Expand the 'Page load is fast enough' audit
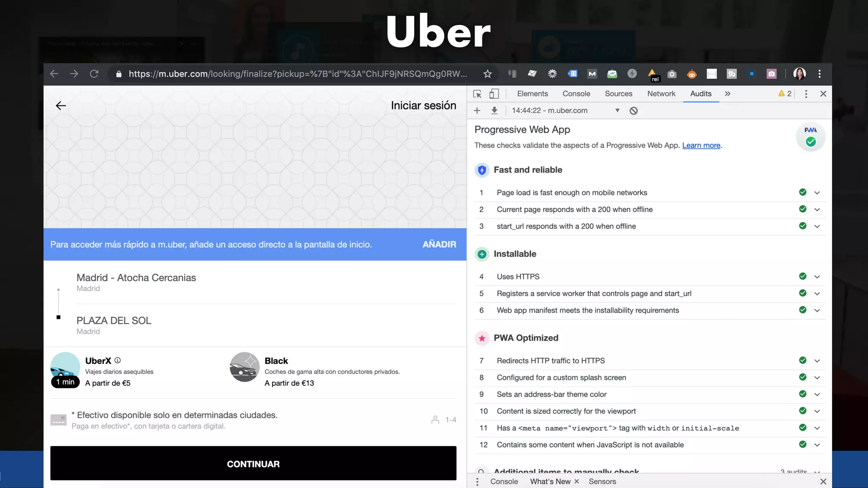 click(817, 193)
